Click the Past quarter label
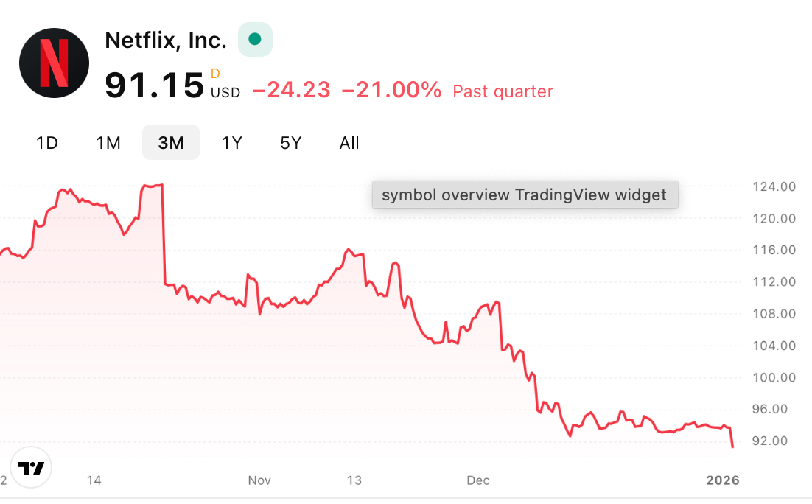The width and height of the screenshot is (812, 504). pyautogui.click(x=503, y=91)
